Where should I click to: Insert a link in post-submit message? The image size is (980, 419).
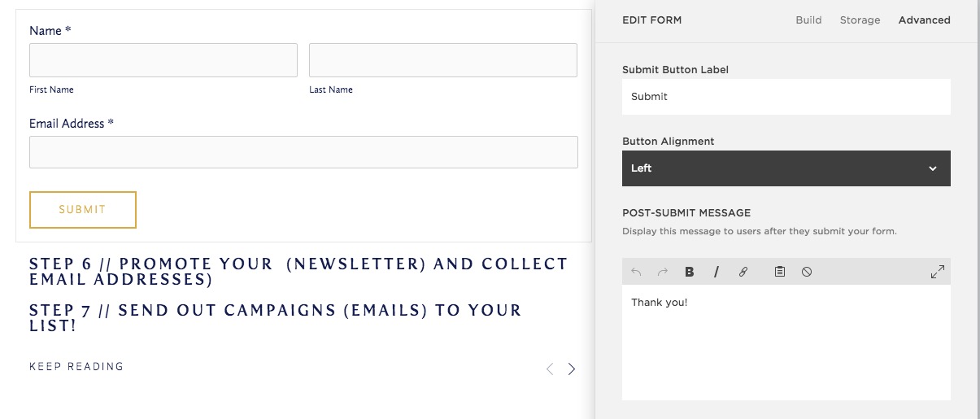pos(743,272)
